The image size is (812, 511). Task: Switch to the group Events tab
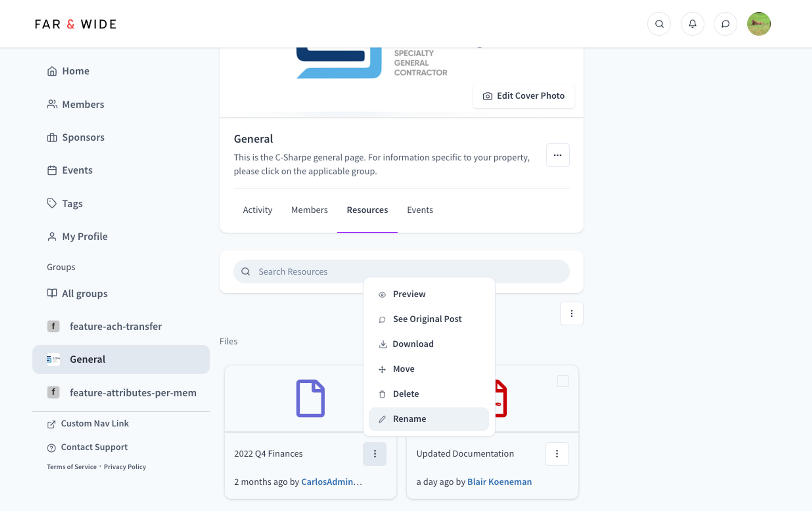pos(420,210)
